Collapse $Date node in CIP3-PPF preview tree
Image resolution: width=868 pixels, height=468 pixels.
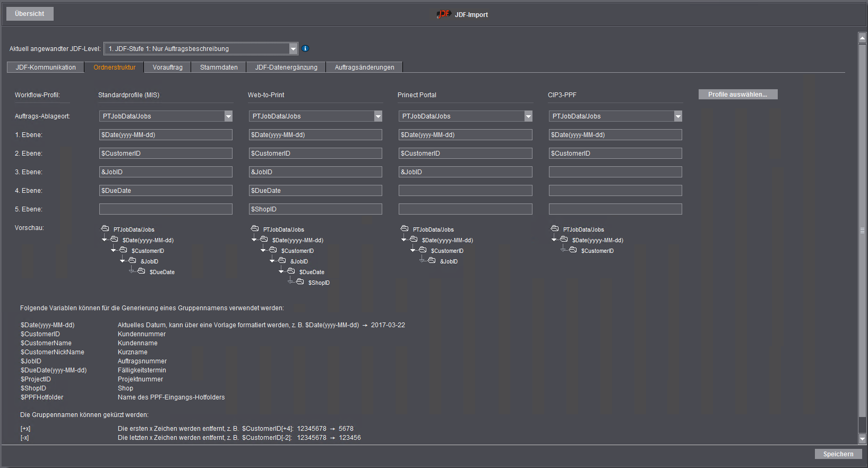coord(554,240)
